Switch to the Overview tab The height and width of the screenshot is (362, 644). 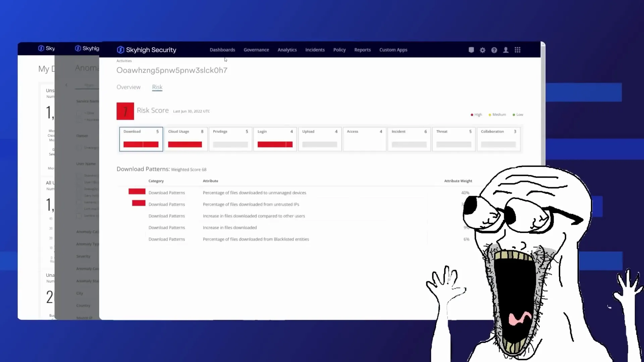128,87
